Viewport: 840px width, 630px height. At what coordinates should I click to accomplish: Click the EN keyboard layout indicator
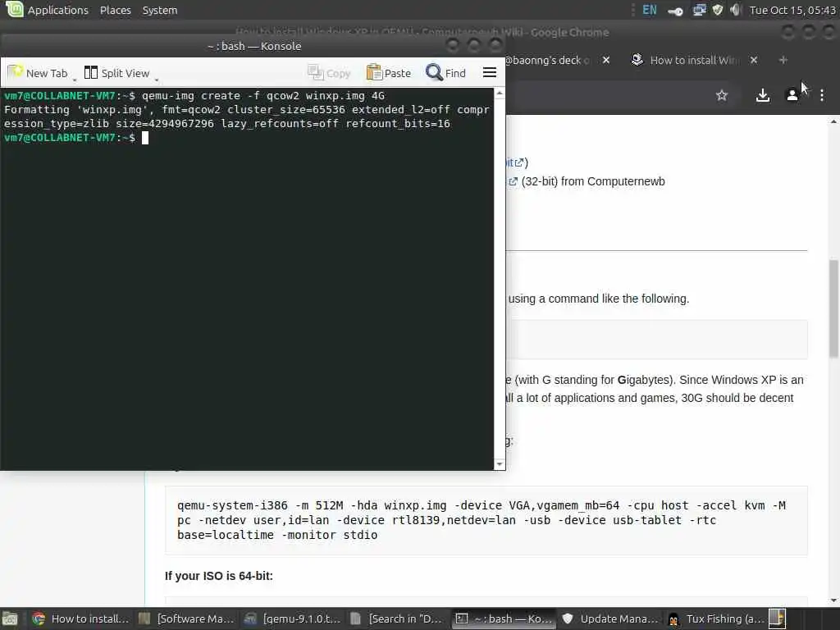click(x=650, y=10)
